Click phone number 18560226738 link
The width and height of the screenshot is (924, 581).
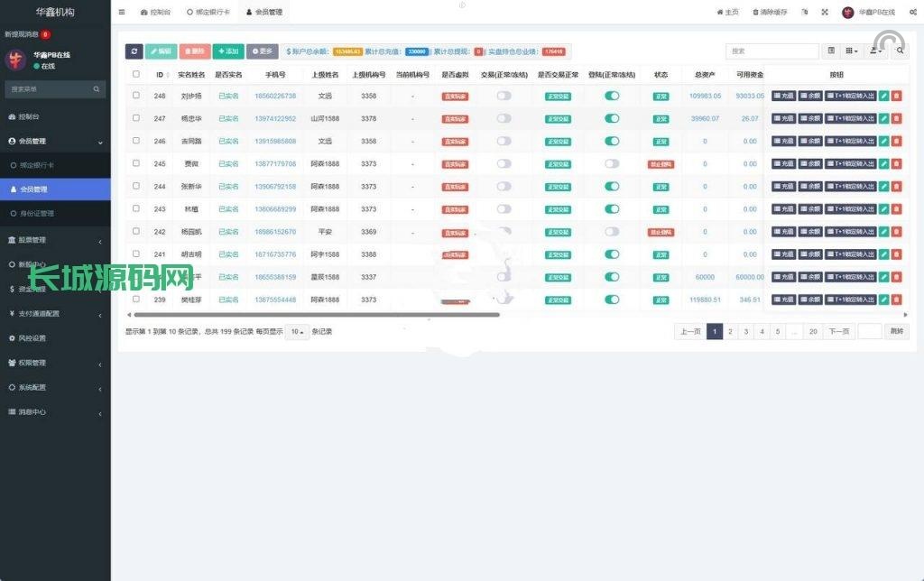coord(275,96)
